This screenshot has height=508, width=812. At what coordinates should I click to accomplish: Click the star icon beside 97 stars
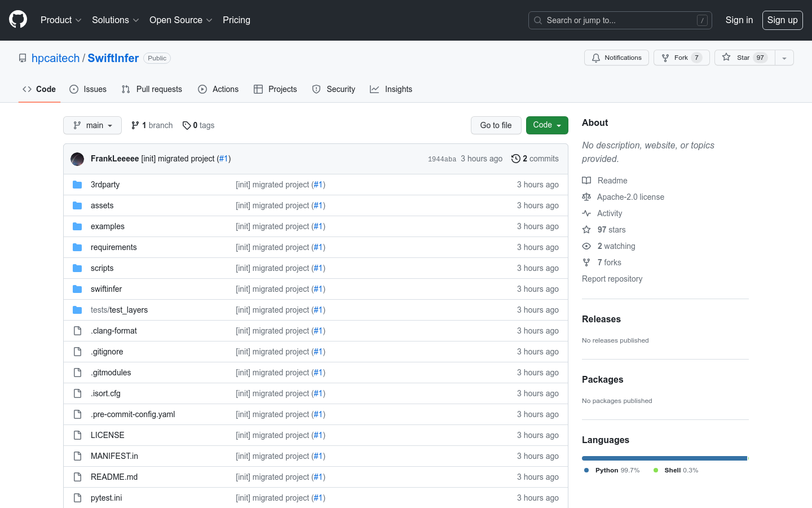[586, 230]
